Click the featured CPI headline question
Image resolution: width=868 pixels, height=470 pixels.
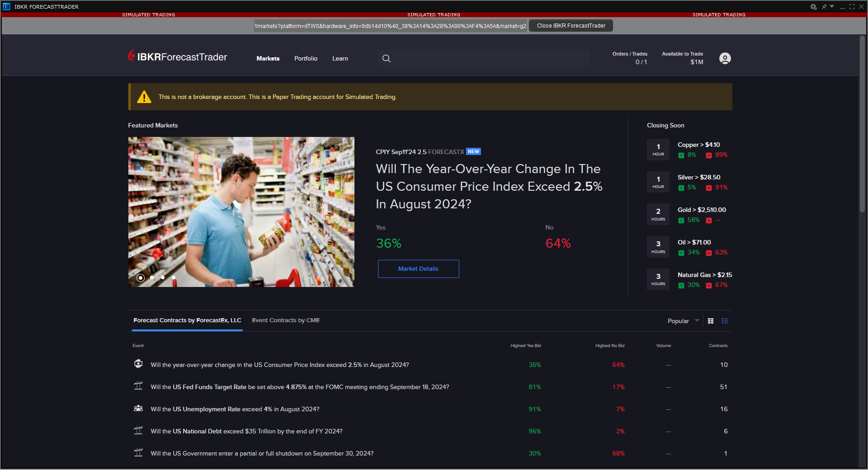pos(489,187)
